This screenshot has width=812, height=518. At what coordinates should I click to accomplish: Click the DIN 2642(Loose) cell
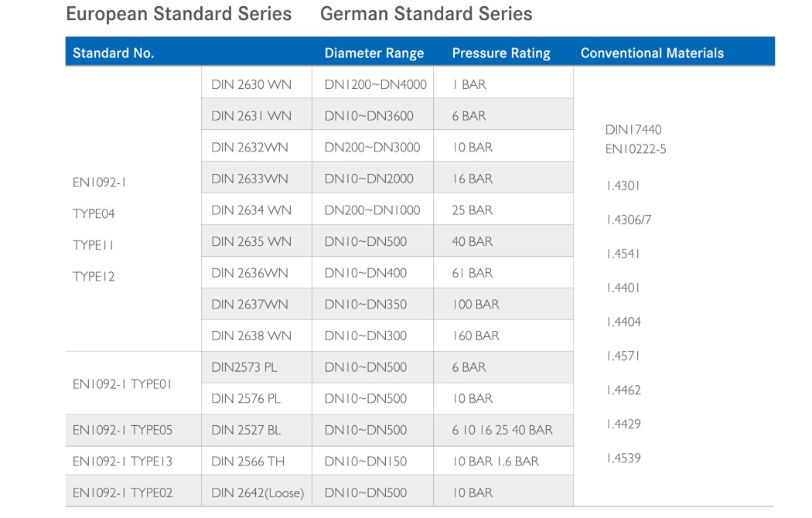click(258, 493)
